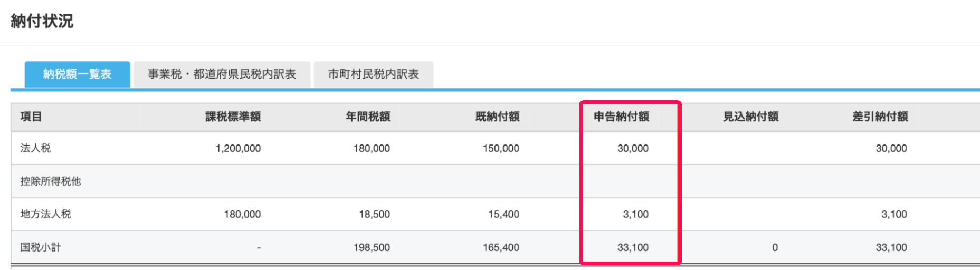980x270 pixels.
Task: Click 法人税 課税標準額 value 1,200,000
Action: point(238,149)
